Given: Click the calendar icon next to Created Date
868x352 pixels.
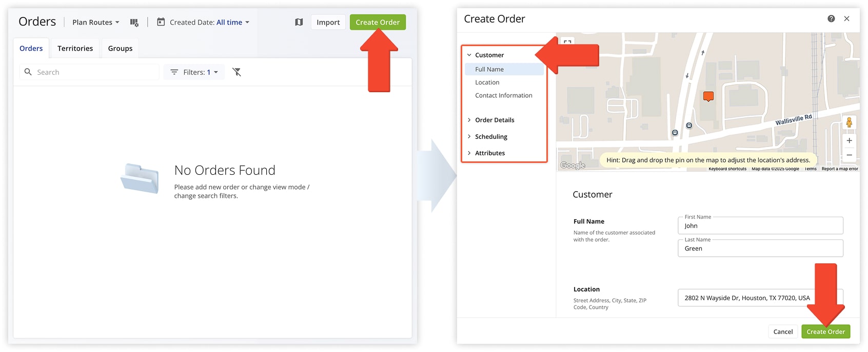Looking at the screenshot, I should point(161,22).
